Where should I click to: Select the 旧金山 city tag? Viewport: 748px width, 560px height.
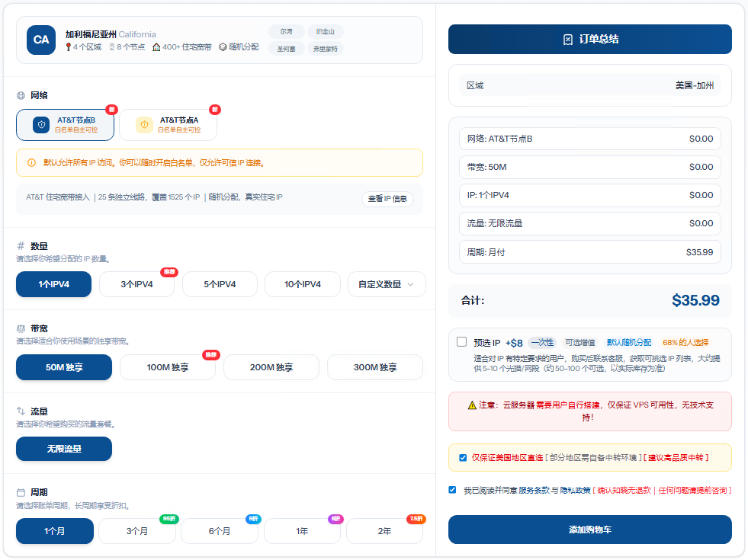326,32
